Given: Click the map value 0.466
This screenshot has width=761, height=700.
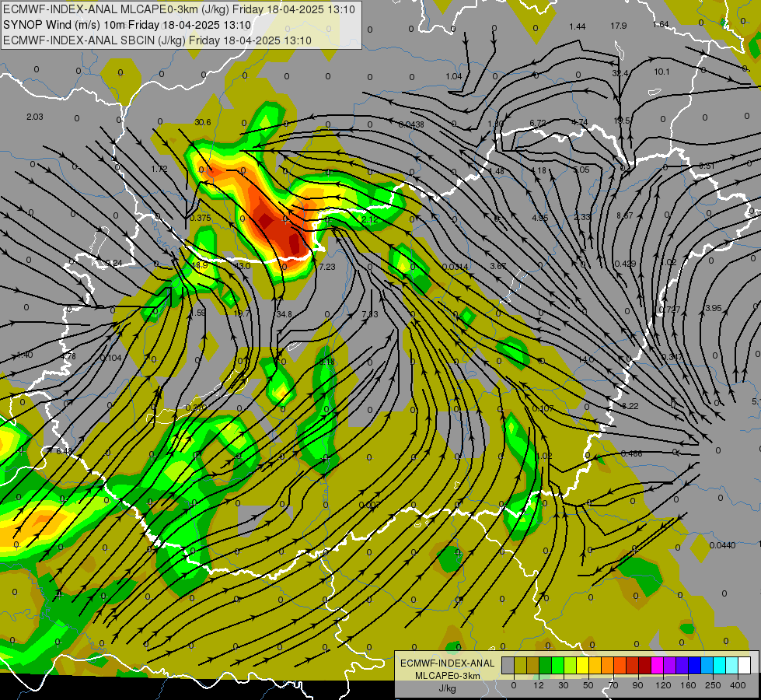Looking at the screenshot, I should coord(631,453).
